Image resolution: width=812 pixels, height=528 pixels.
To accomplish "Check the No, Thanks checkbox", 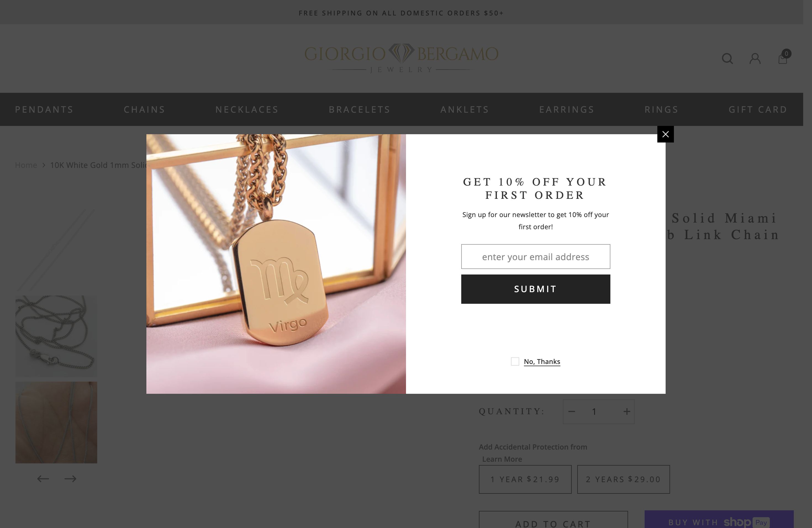I will click(515, 361).
